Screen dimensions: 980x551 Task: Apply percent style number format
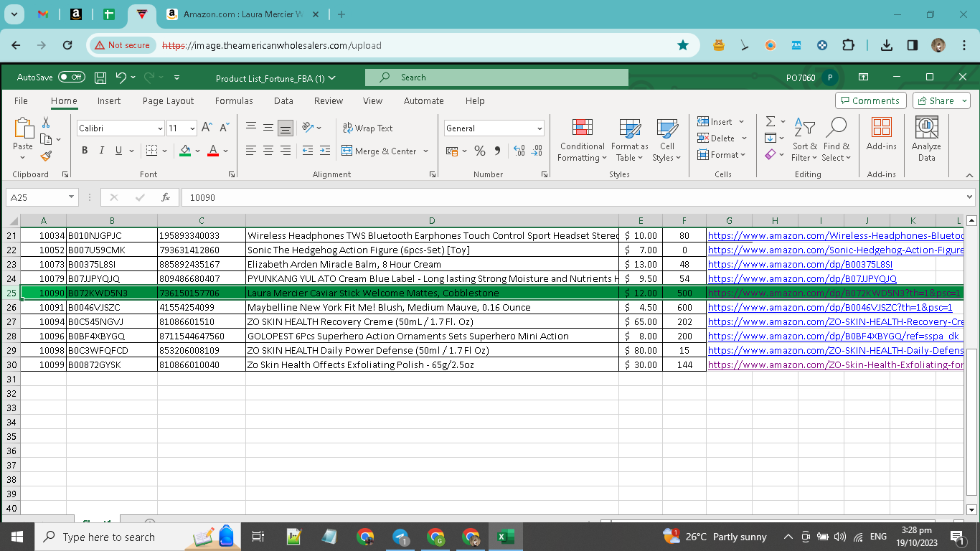[480, 151]
